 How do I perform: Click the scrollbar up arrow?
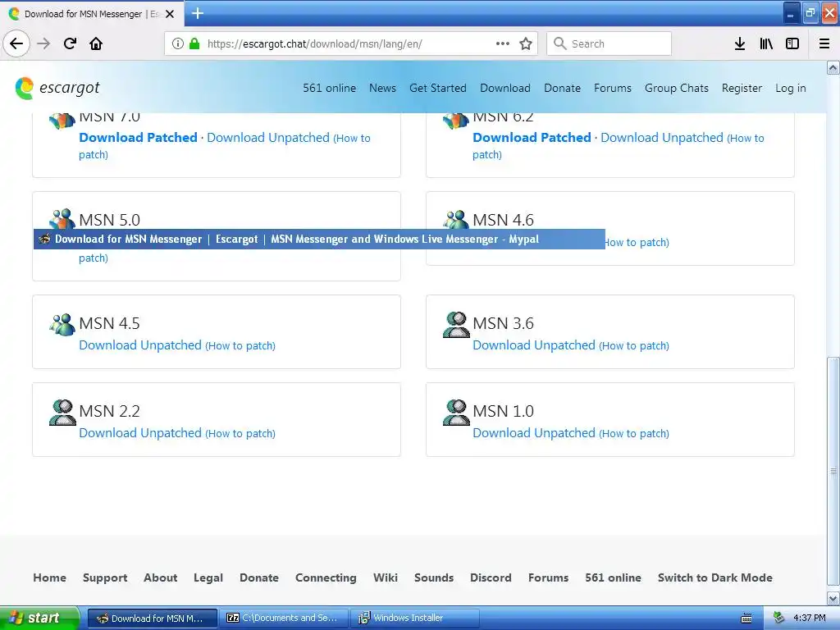click(x=833, y=67)
